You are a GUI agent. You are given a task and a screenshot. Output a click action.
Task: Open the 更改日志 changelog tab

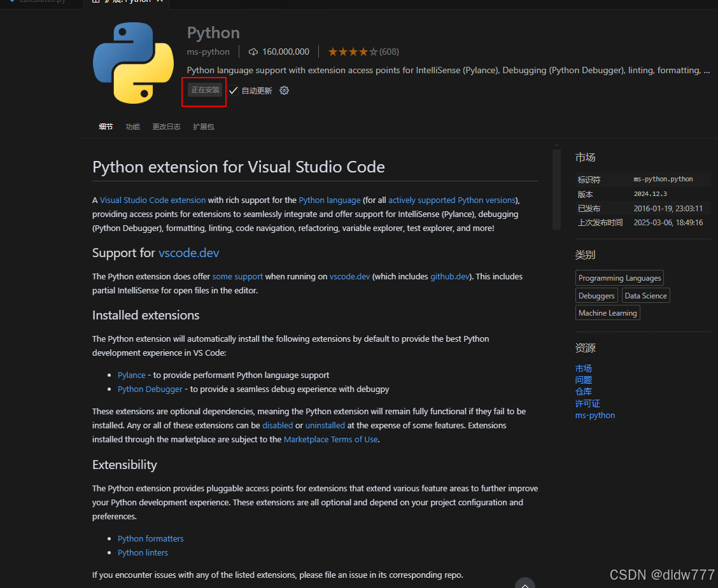pyautogui.click(x=166, y=127)
